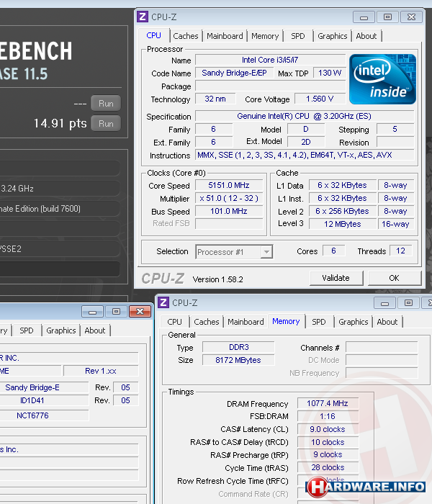
Task: Open SPD tab in the mainboard CPU-Z window
Action: coord(27,330)
